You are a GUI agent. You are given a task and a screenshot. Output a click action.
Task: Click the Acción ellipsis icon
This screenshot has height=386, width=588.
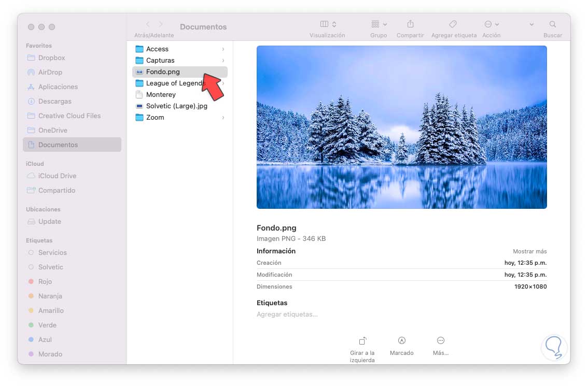[488, 24]
